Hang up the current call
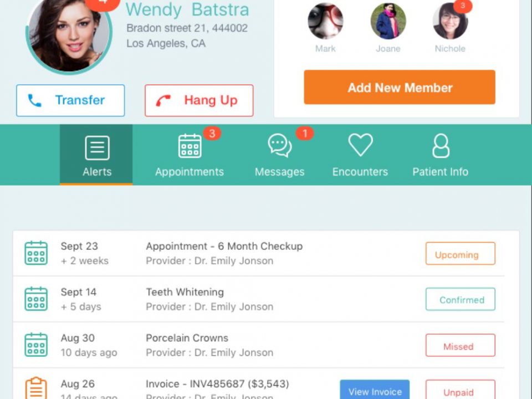Viewport: 532px width, 399px height. (199, 100)
